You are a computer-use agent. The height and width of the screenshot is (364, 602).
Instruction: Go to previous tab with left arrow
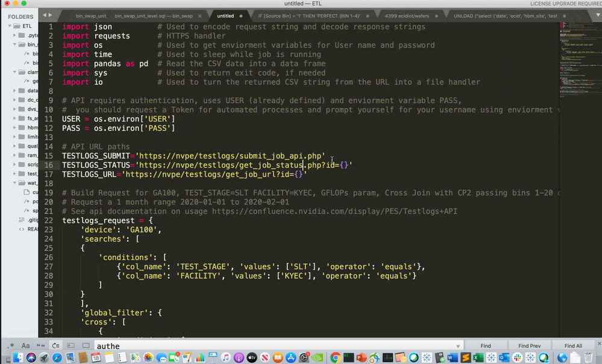(x=45, y=15)
